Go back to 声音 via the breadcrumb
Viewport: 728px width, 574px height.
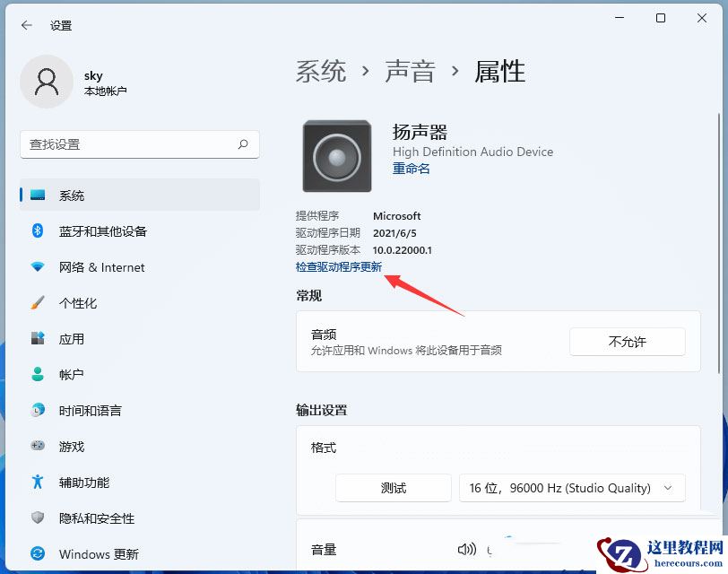click(411, 72)
